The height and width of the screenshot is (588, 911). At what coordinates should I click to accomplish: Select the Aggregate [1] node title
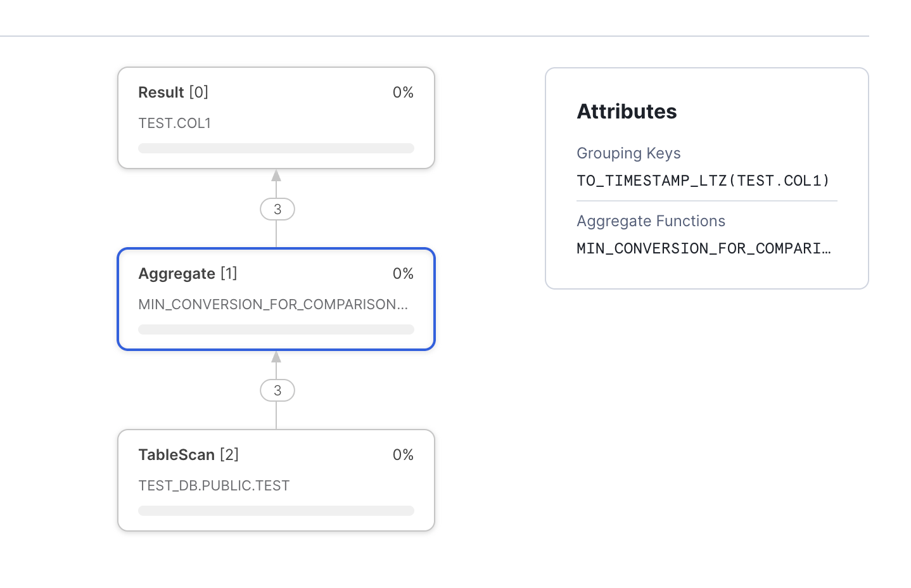click(x=188, y=274)
